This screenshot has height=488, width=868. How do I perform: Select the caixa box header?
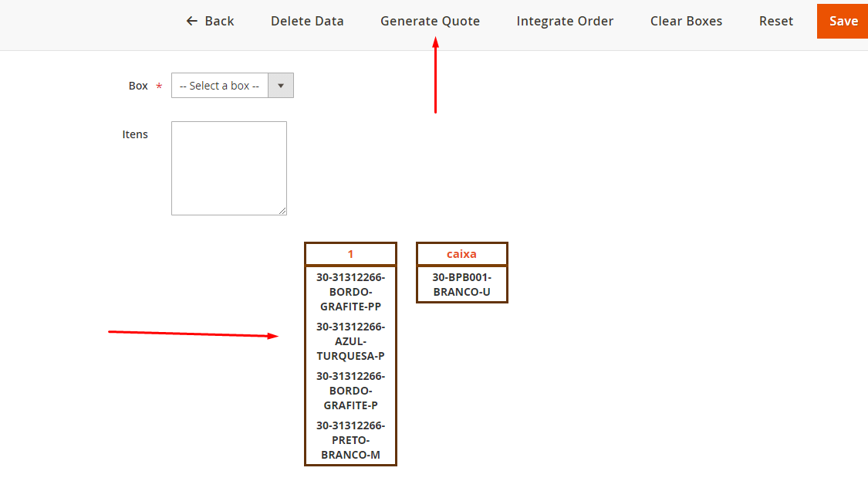click(x=461, y=254)
